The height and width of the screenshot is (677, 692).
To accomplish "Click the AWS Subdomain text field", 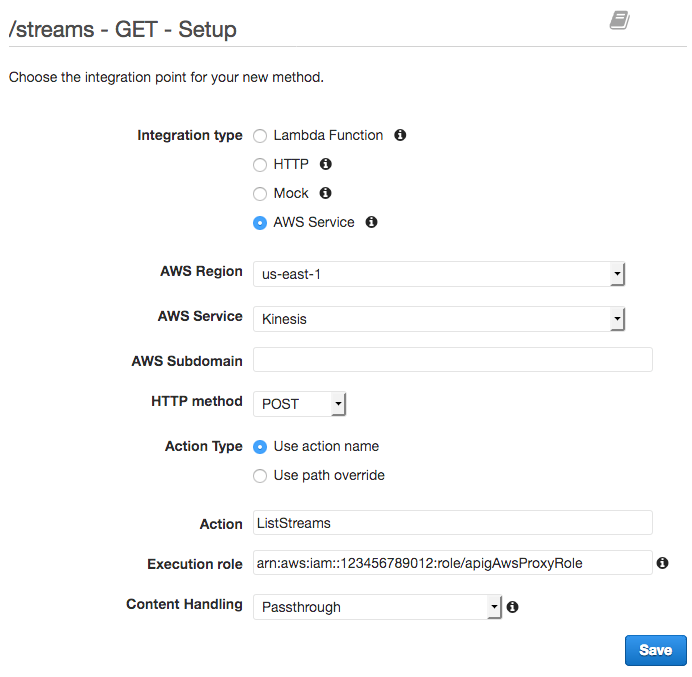I will [x=453, y=359].
